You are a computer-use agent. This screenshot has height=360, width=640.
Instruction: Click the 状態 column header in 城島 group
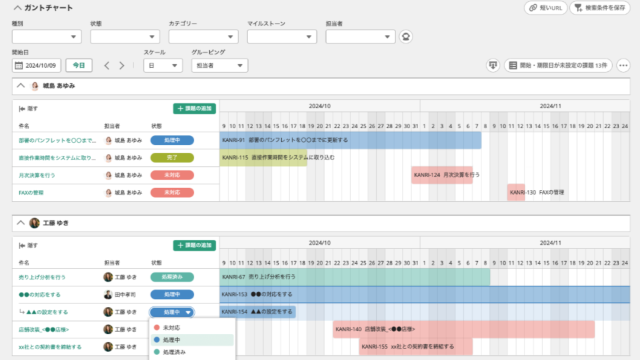pos(157,126)
